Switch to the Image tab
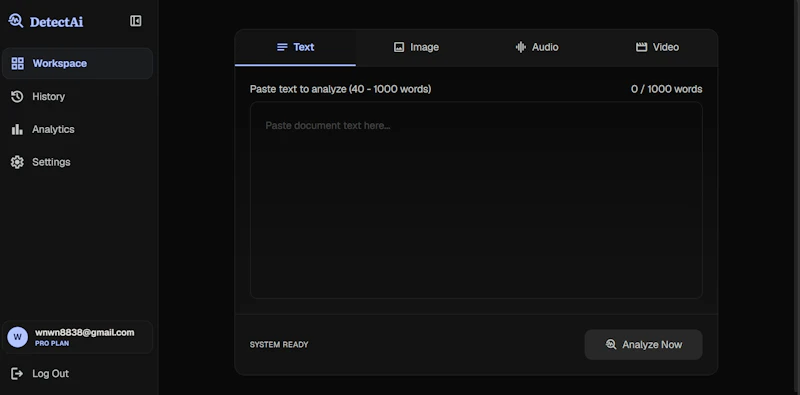800x395 pixels. pos(416,47)
